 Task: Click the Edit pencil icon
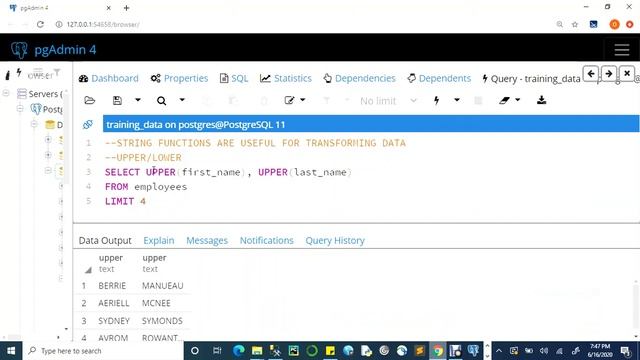coord(289,100)
